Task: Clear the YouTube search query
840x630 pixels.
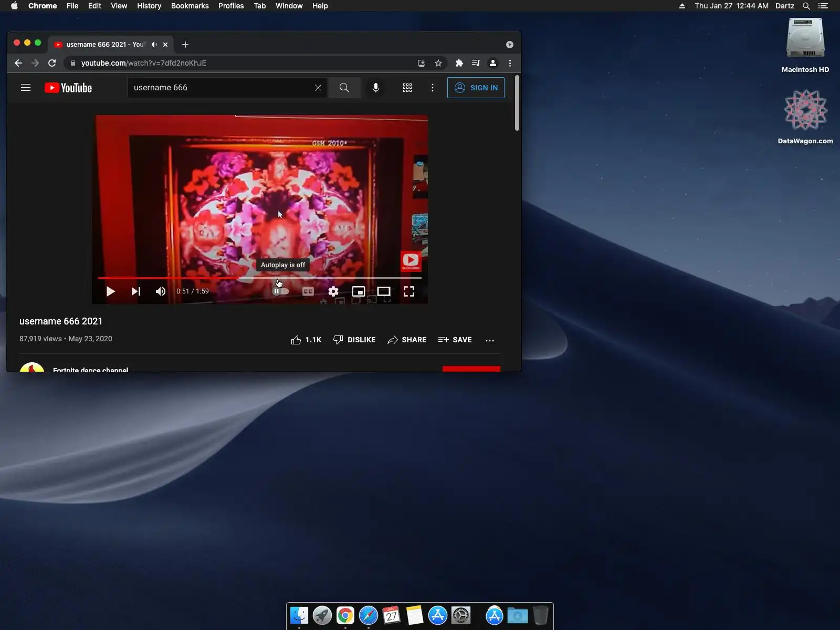Action: pyautogui.click(x=318, y=88)
